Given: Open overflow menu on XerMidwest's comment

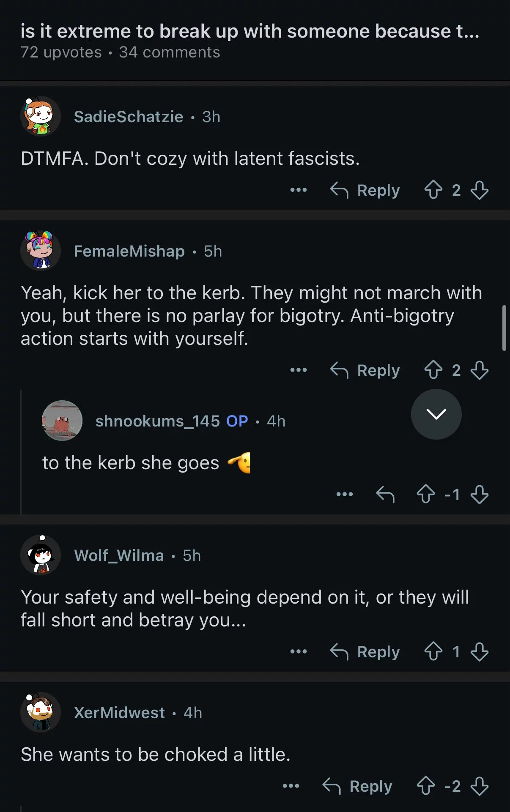Looking at the screenshot, I should 291,786.
